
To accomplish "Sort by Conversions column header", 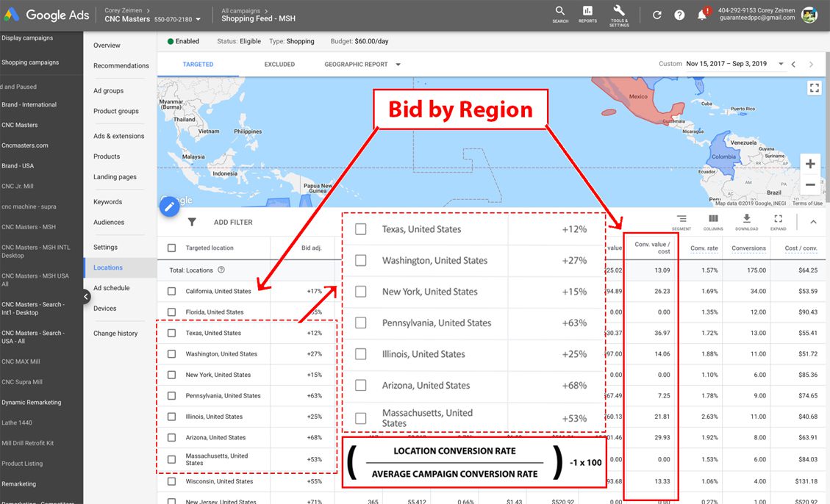I will [748, 248].
